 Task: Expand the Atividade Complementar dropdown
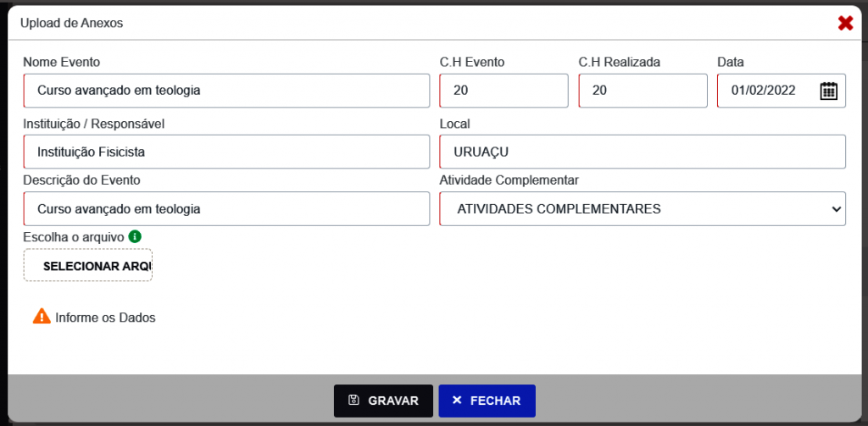coord(643,208)
